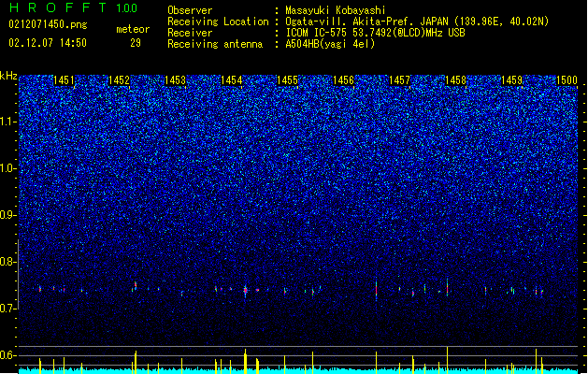Click the 1454 time marker
588x374 pixels.
pos(232,79)
